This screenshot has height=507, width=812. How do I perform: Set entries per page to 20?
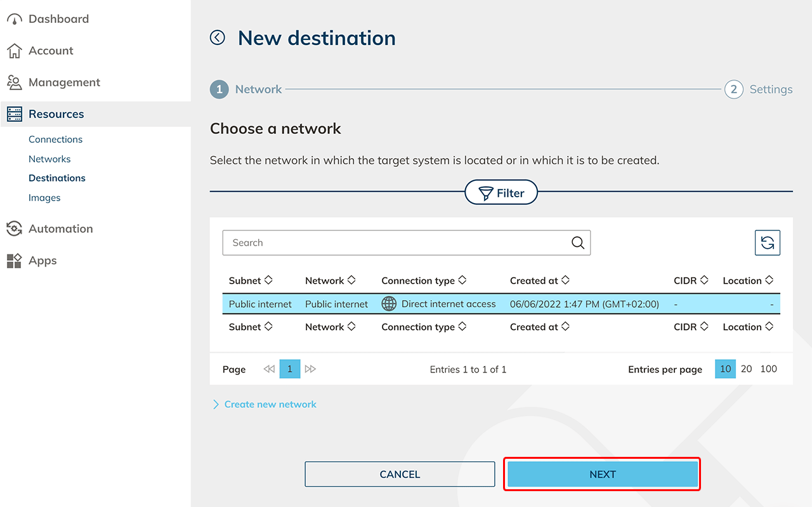pyautogui.click(x=747, y=369)
